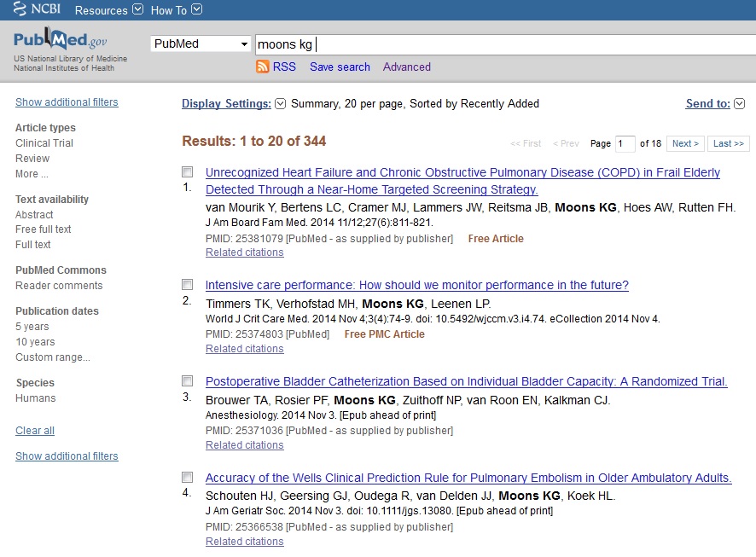
Task: Jump to Last results page
Action: click(728, 143)
